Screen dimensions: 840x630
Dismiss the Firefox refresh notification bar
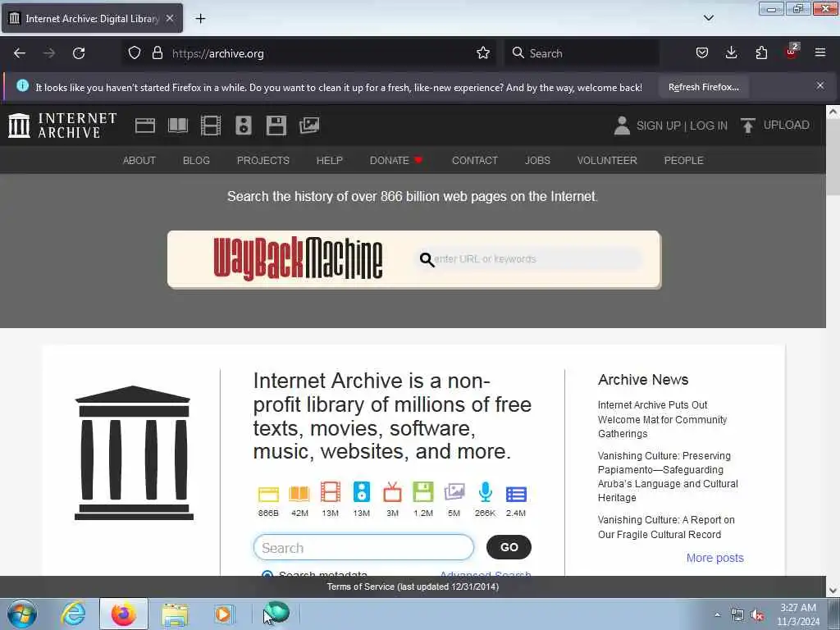tap(819, 85)
